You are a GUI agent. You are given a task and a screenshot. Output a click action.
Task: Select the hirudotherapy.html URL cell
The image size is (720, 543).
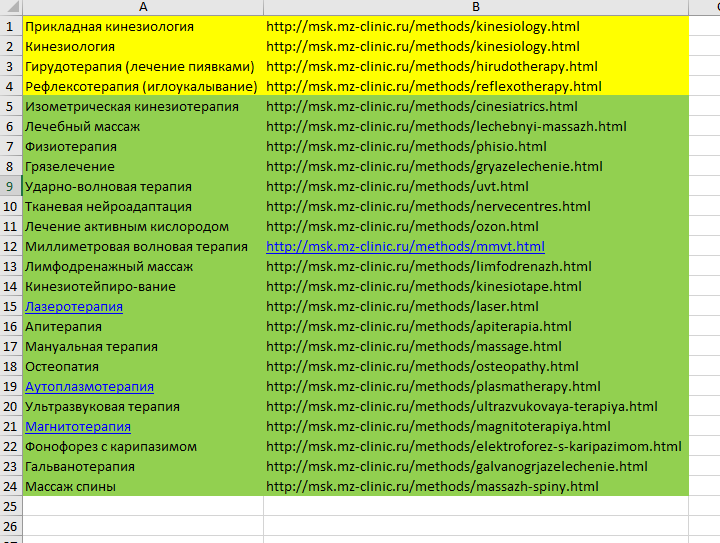click(432, 67)
